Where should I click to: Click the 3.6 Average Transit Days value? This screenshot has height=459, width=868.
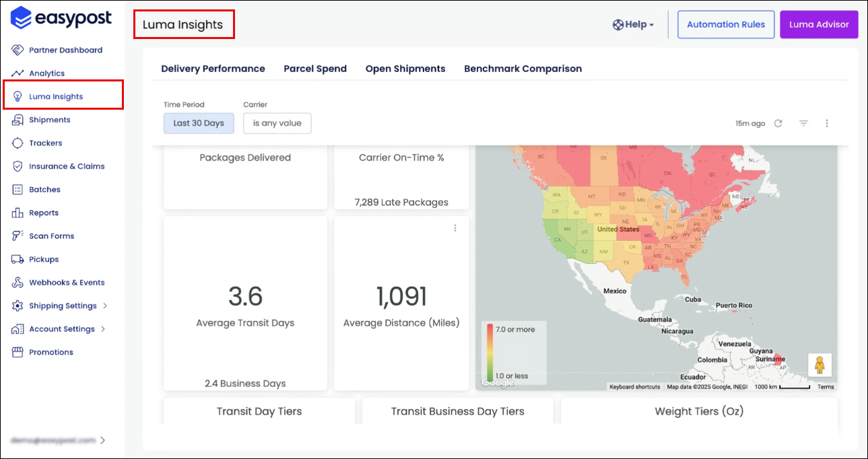coord(245,296)
